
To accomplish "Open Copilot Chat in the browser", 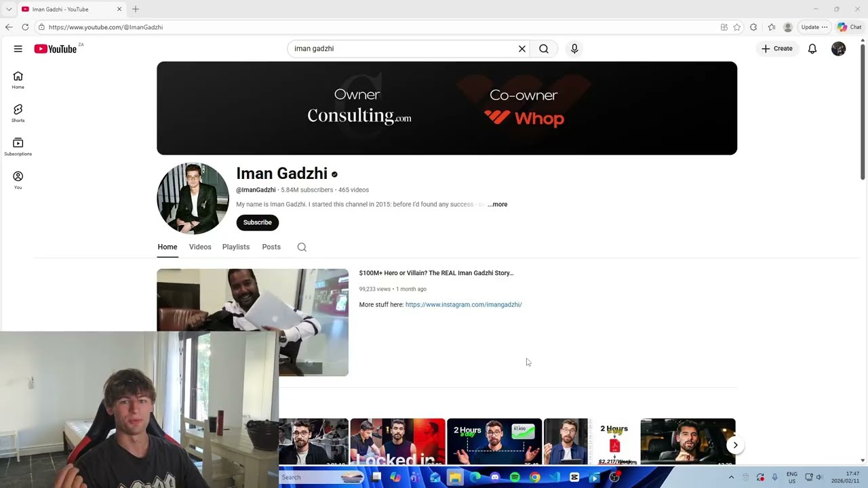I will (x=850, y=27).
